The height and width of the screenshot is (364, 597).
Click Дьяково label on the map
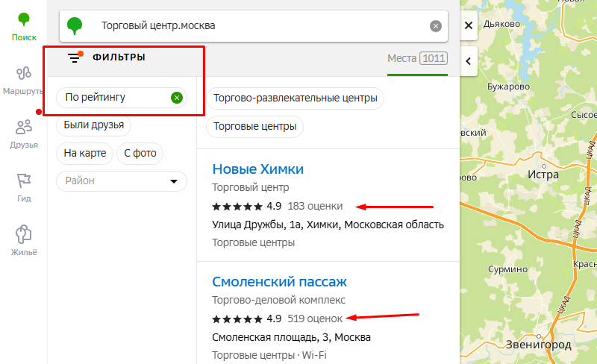(501, 24)
